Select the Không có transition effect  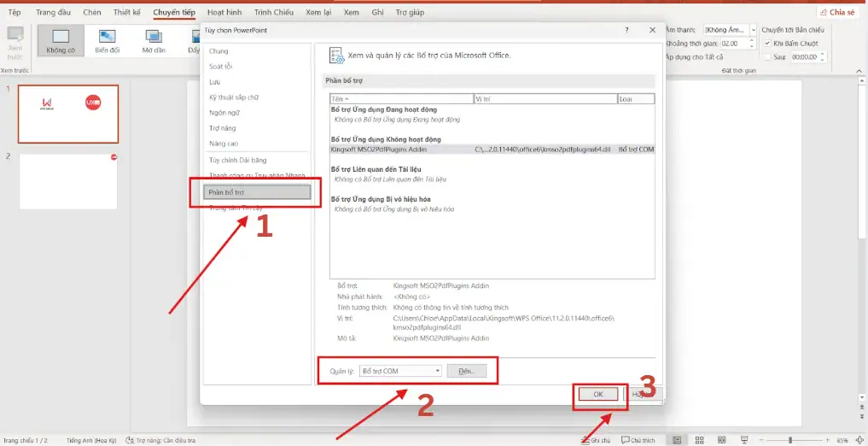coord(61,40)
